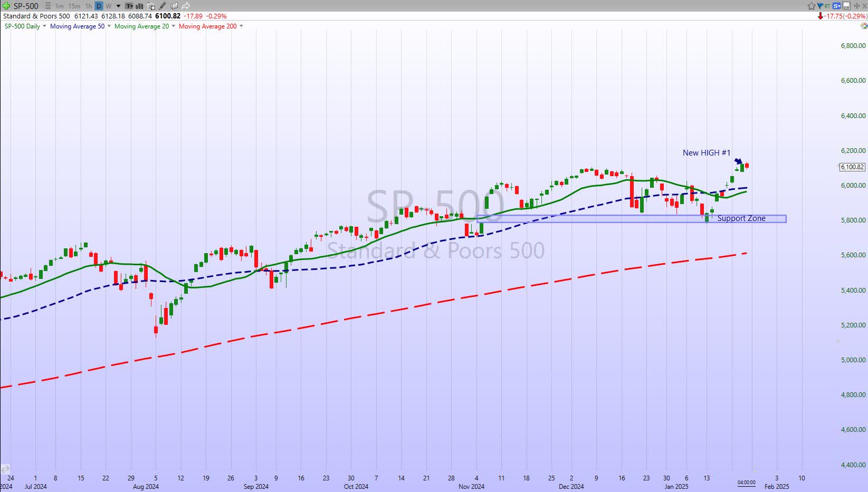Screen dimensions: 868x492
Task: Click the Moving Average 50 label
Action: tap(77, 26)
